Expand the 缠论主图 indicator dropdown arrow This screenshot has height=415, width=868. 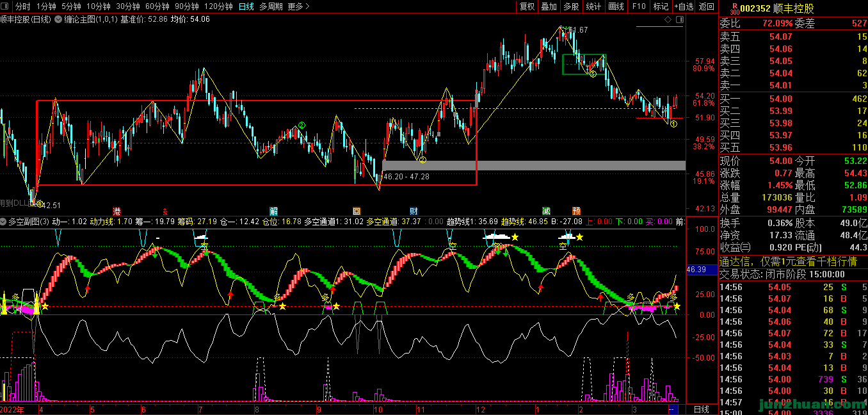[x=58, y=19]
